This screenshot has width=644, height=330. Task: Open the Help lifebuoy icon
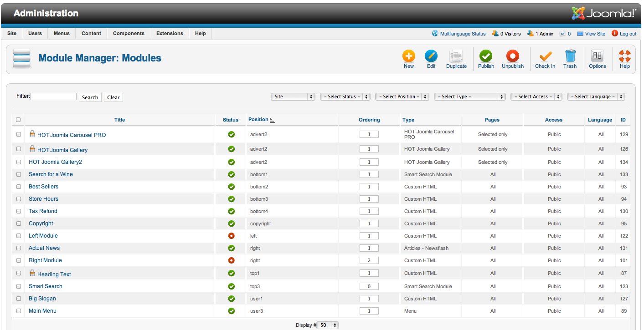tap(625, 56)
